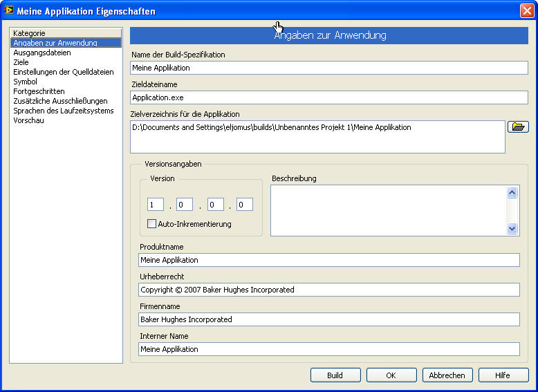
Task: Click the Beschreibung scroll down arrow
Action: (x=512, y=228)
